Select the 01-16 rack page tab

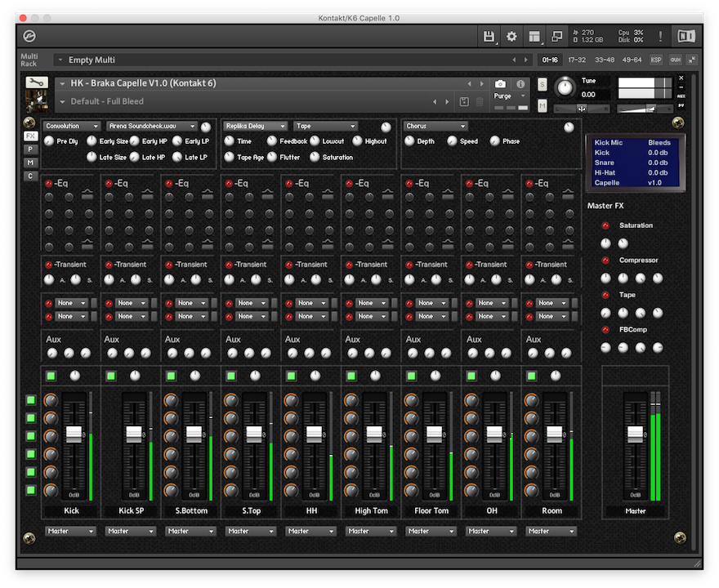[549, 60]
